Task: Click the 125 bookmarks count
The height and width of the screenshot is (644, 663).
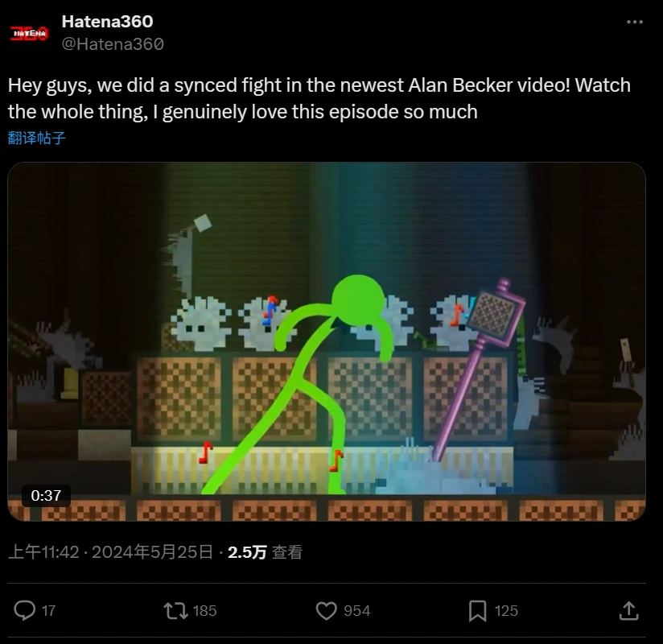Action: [506, 610]
